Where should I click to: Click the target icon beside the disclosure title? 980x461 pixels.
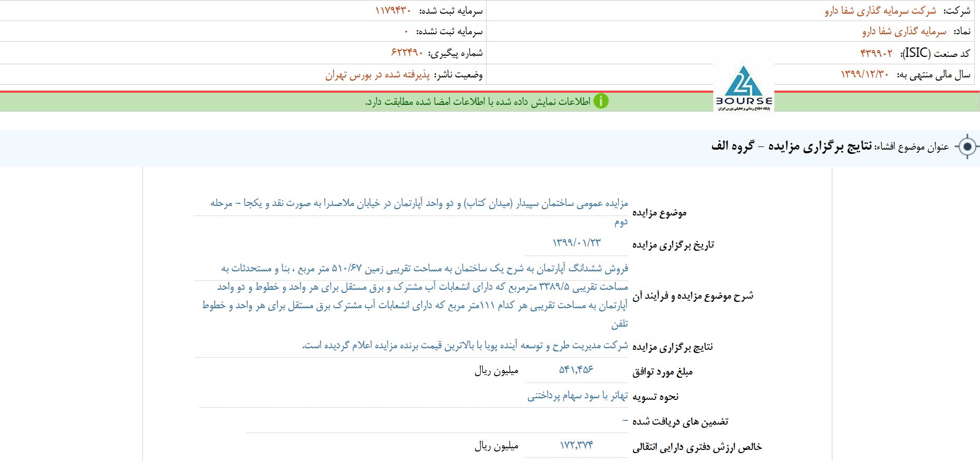[967, 146]
